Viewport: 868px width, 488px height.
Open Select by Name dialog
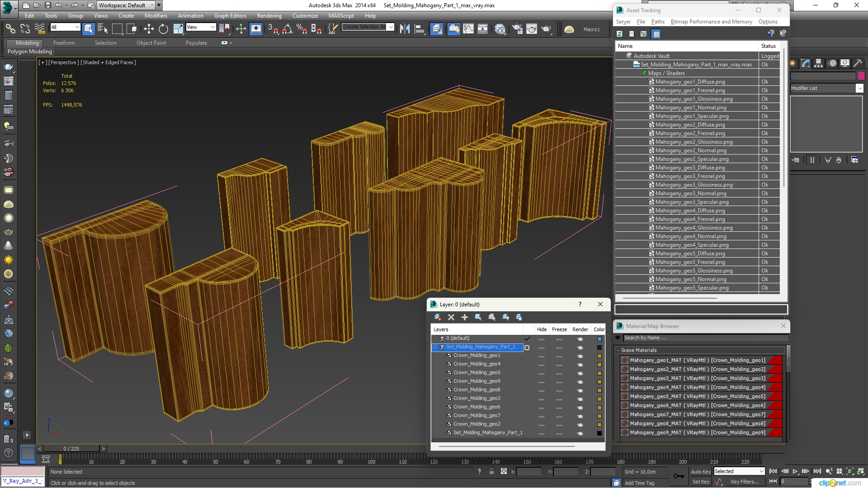pyautogui.click(x=103, y=29)
